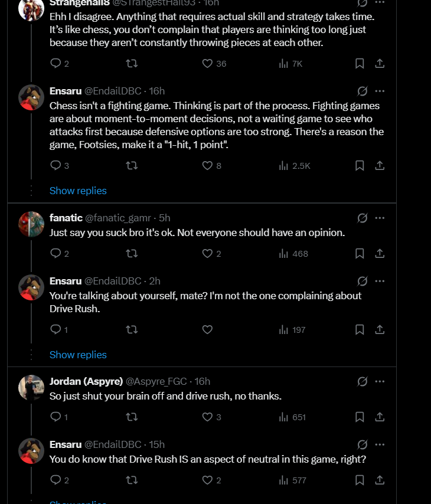Viewport: 431px width, 504px height.
Task: Reply to Jordan (Aspyre)'s drive rush tweet
Action: pyautogui.click(x=55, y=417)
